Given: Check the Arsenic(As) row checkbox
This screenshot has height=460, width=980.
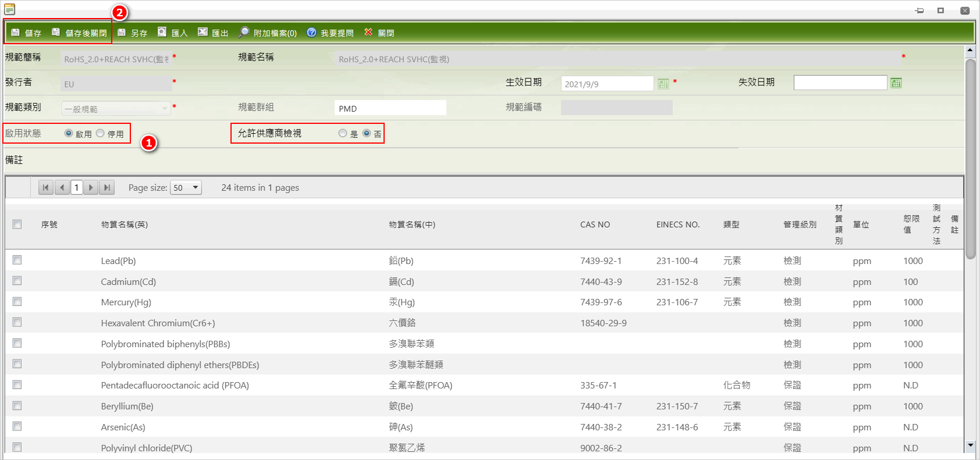Looking at the screenshot, I should [x=17, y=426].
